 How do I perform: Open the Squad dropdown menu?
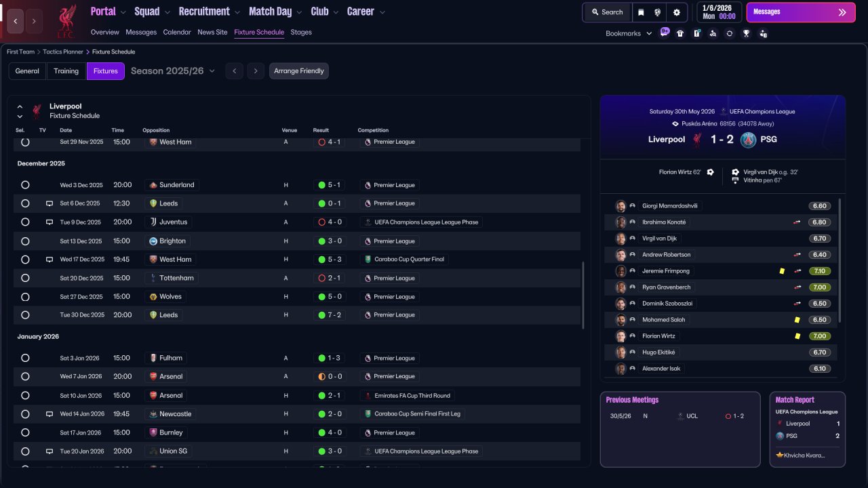pyautogui.click(x=152, y=12)
